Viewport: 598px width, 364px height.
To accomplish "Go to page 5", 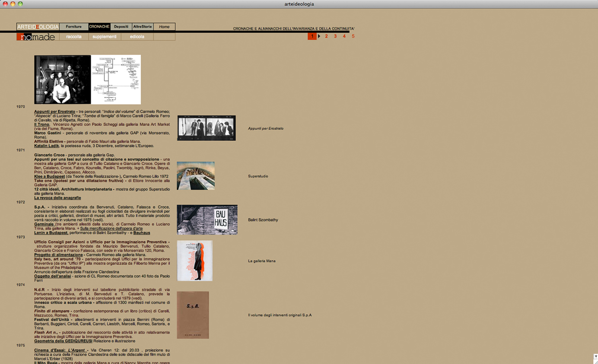I will tap(353, 36).
